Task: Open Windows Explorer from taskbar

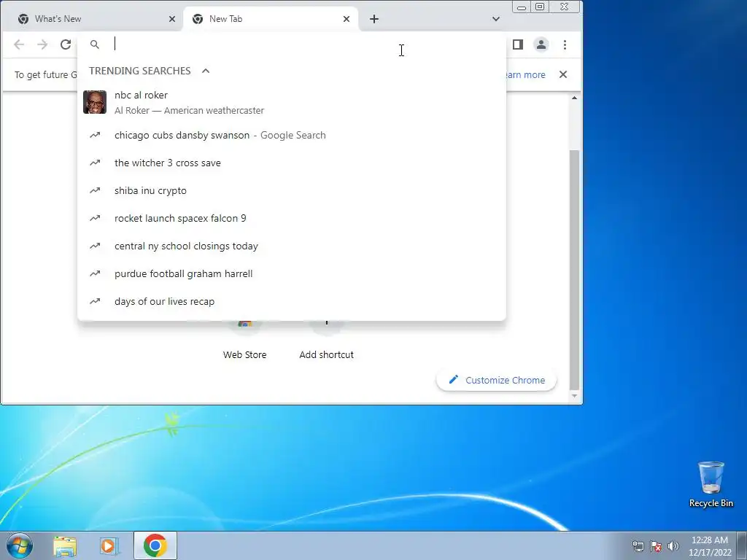Action: pos(65,545)
